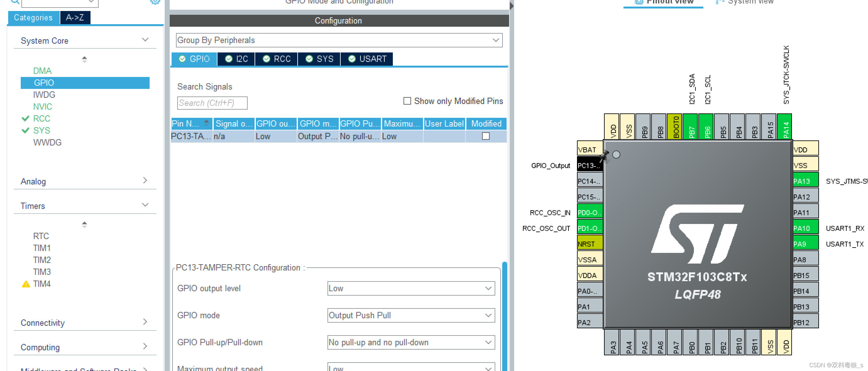Enable Show only Modified Pins checkbox
The image size is (868, 371).
tap(407, 101)
